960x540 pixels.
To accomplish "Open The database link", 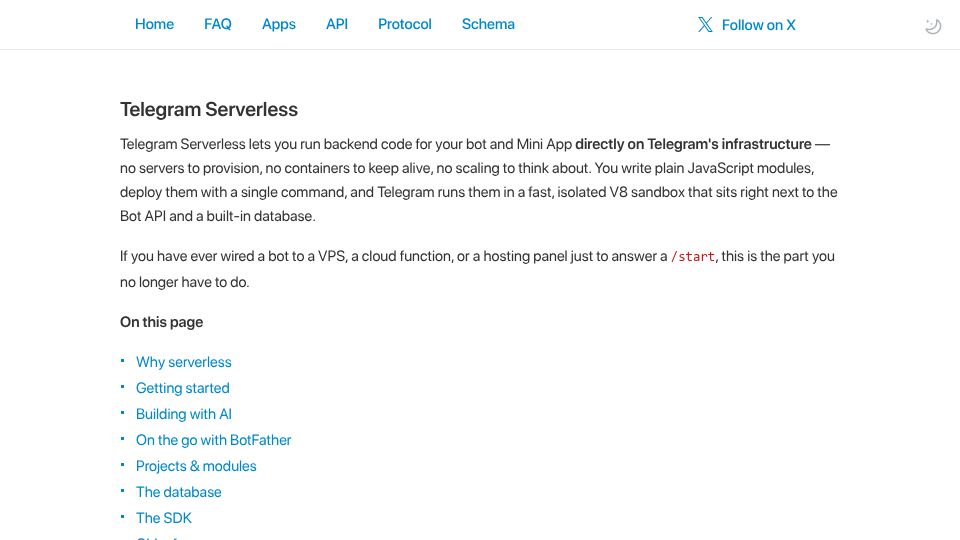I will tap(178, 492).
